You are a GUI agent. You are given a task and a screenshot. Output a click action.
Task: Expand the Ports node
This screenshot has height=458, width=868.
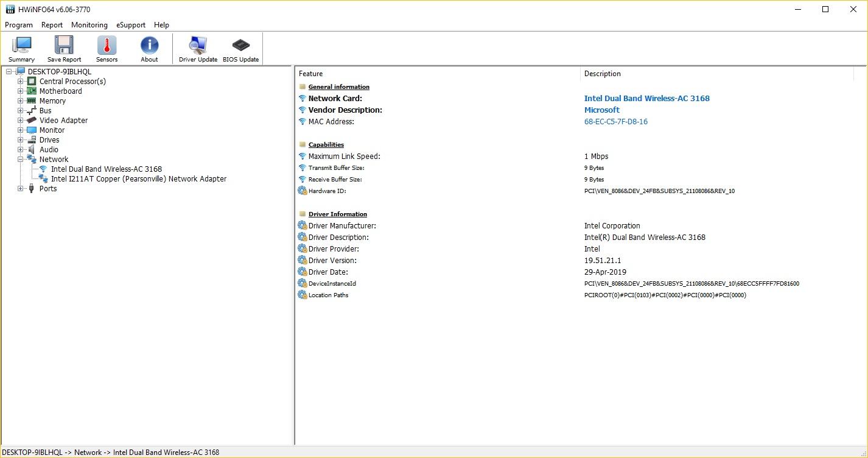click(x=21, y=188)
